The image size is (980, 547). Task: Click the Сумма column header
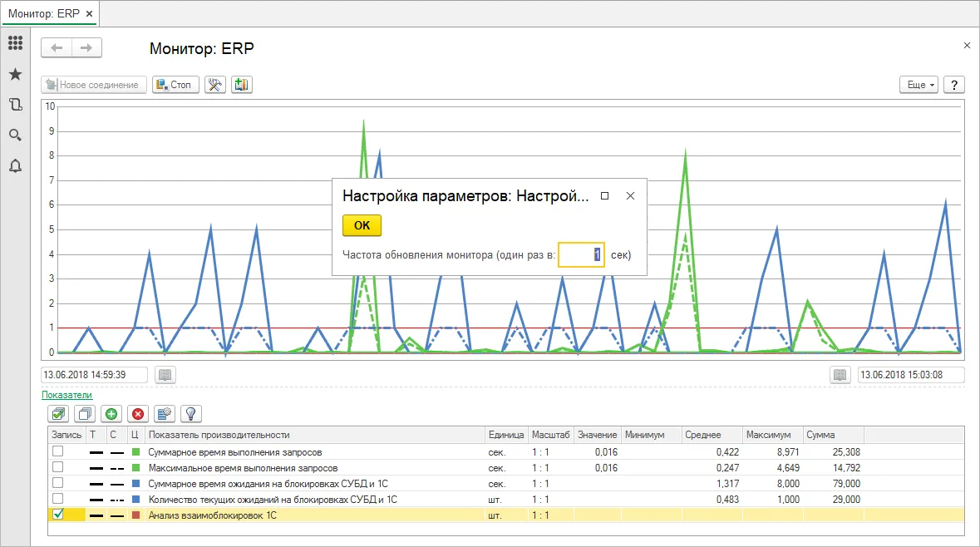(x=833, y=435)
